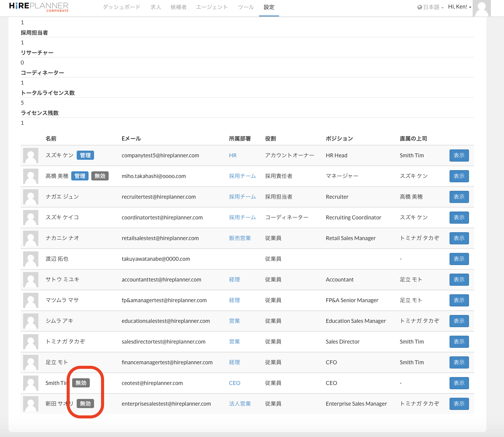Click the globe language icon
504x437 pixels.
point(420,7)
